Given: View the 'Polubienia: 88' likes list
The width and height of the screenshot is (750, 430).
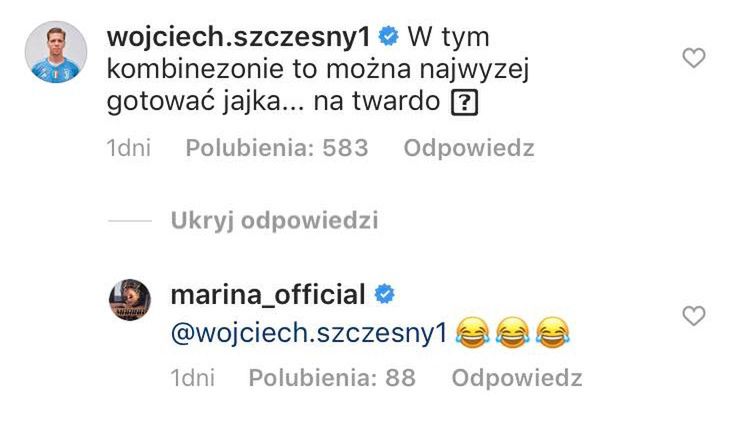Looking at the screenshot, I should point(331,379).
